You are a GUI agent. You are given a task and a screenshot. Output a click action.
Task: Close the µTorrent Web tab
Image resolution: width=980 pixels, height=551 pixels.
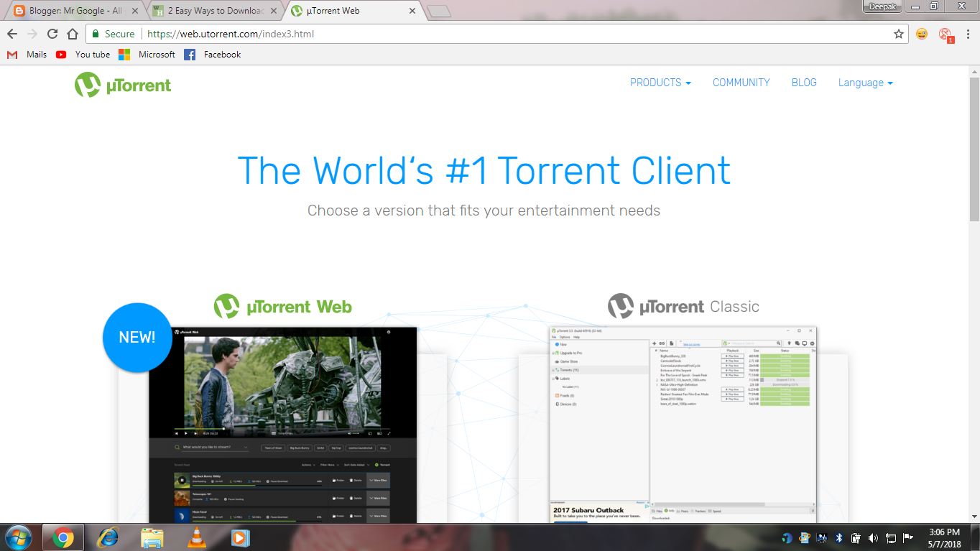412,11
